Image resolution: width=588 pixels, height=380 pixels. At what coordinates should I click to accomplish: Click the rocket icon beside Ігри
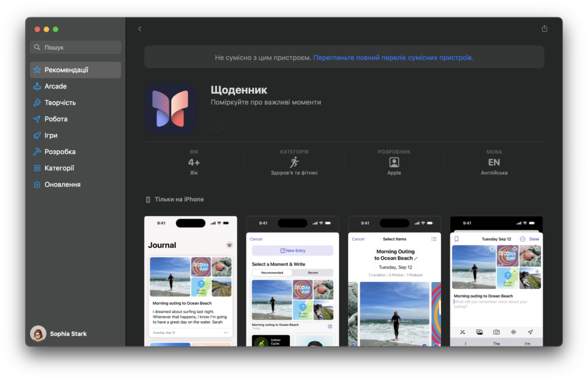pos(37,135)
